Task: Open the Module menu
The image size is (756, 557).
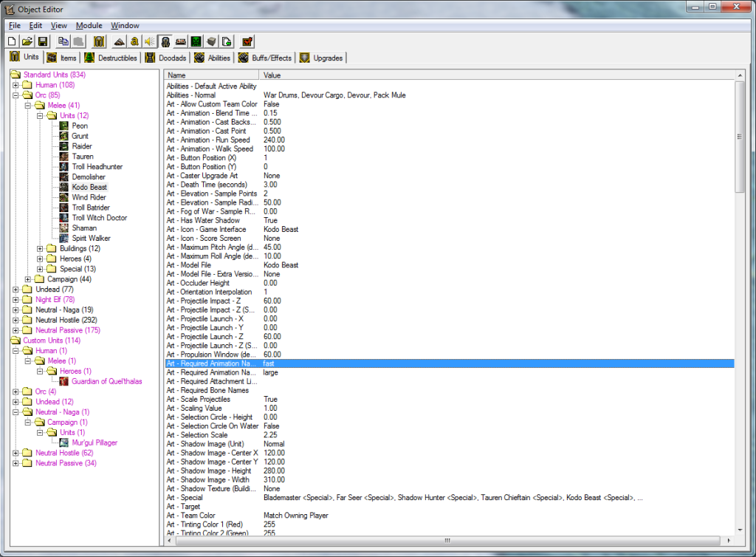Action: point(89,26)
